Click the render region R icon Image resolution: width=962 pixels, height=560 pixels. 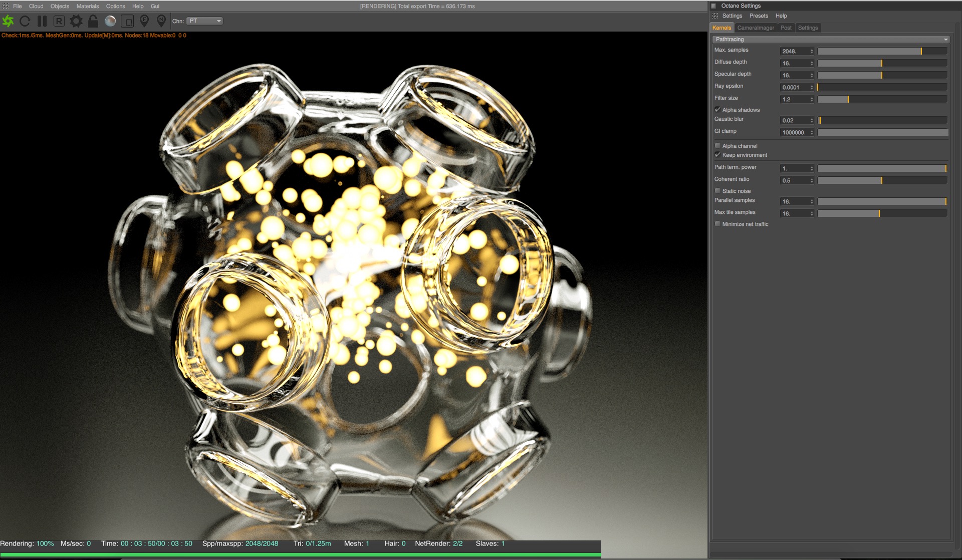coord(59,21)
